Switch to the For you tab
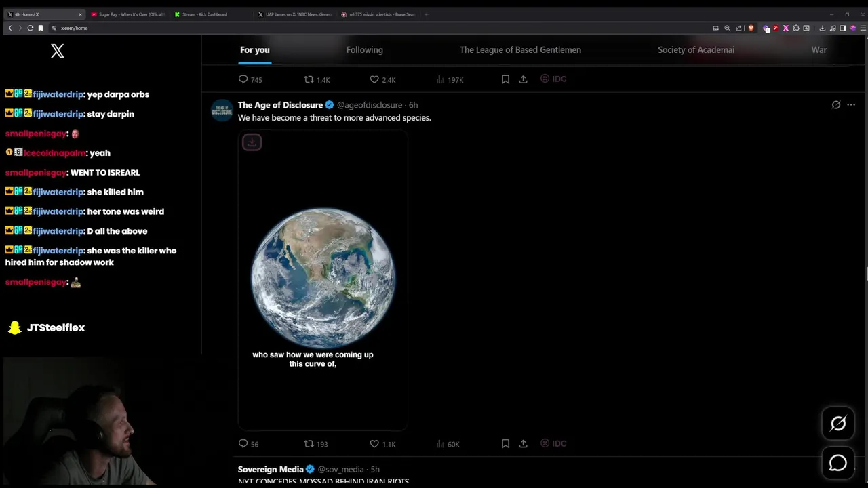Image resolution: width=868 pixels, height=488 pixels. click(255, 49)
